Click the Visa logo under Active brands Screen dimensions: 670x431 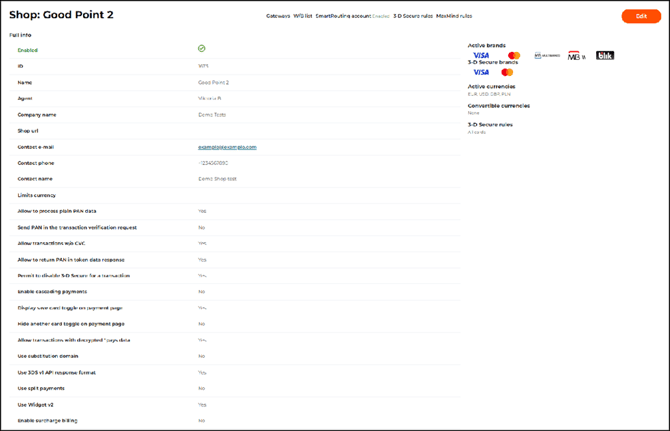481,56
